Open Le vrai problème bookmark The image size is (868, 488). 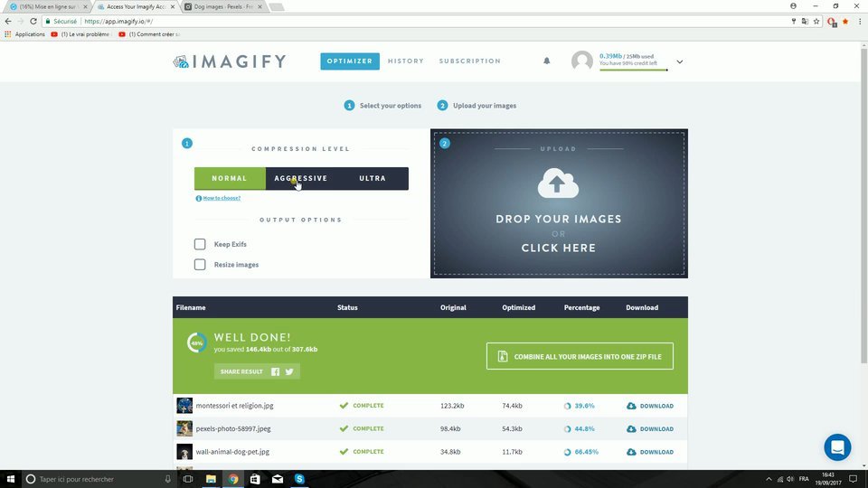coord(80,34)
